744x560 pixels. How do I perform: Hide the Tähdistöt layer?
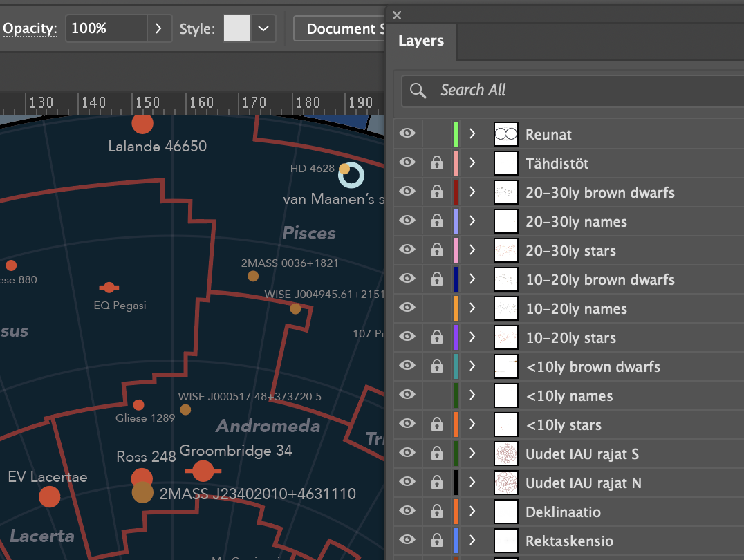pos(407,162)
